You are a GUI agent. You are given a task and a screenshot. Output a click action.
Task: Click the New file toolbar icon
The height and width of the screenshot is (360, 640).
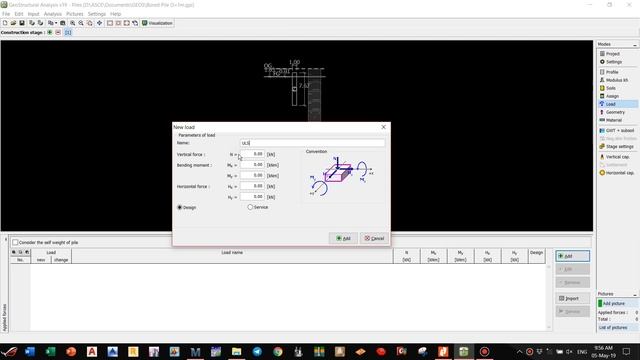coord(5,23)
